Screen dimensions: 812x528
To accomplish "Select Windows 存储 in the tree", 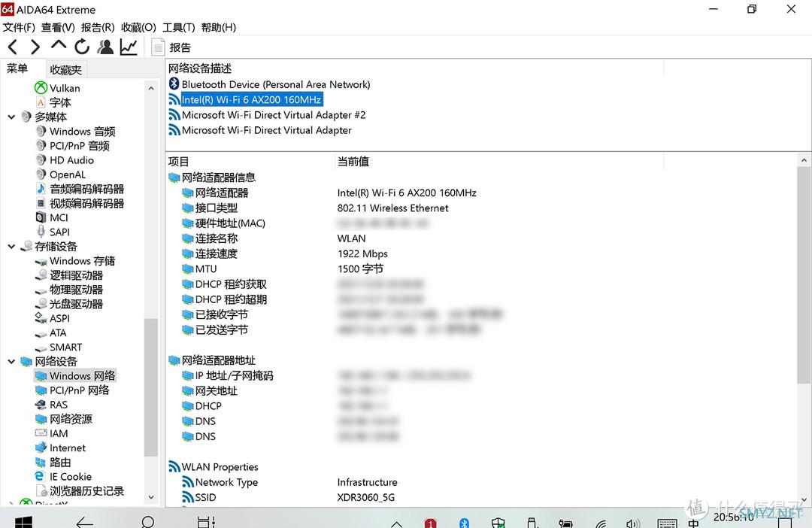I will [x=83, y=261].
